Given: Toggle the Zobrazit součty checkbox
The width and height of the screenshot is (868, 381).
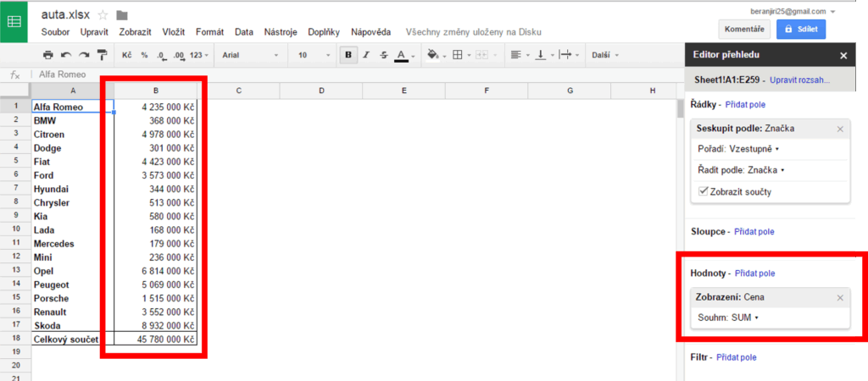Looking at the screenshot, I should point(703,191).
